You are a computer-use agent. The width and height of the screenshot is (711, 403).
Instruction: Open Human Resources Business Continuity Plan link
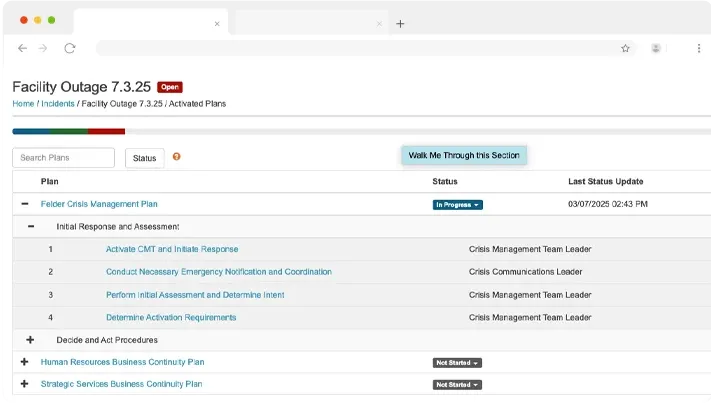click(122, 362)
